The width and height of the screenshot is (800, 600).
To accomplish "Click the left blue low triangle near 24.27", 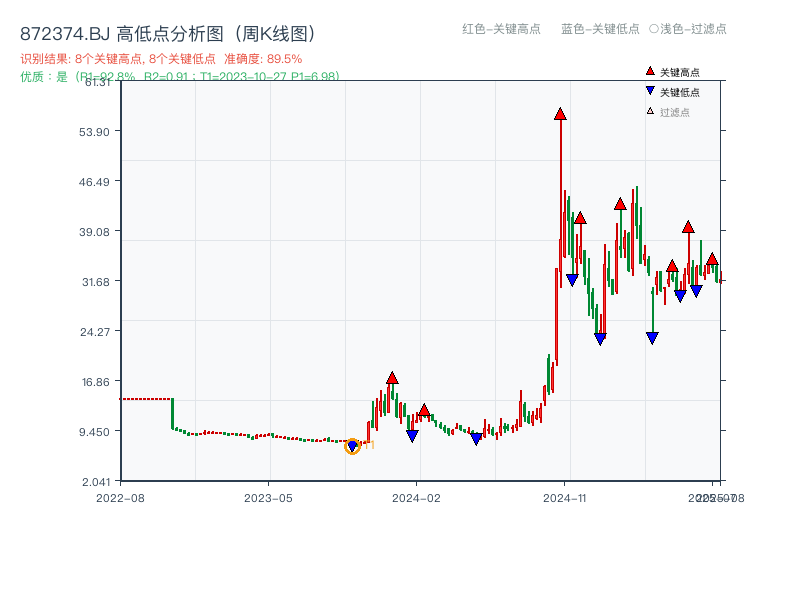I will click(x=600, y=339).
